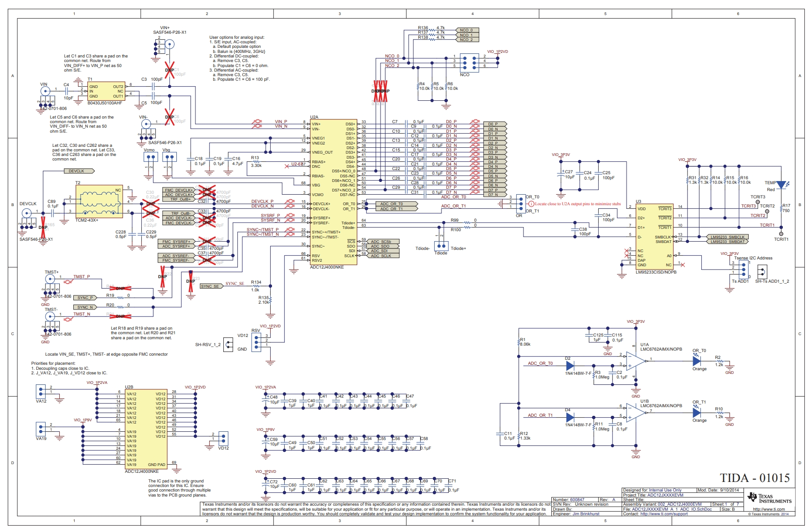Select the D4 diode symbol
This screenshot has width=812, height=528.
(x=570, y=417)
